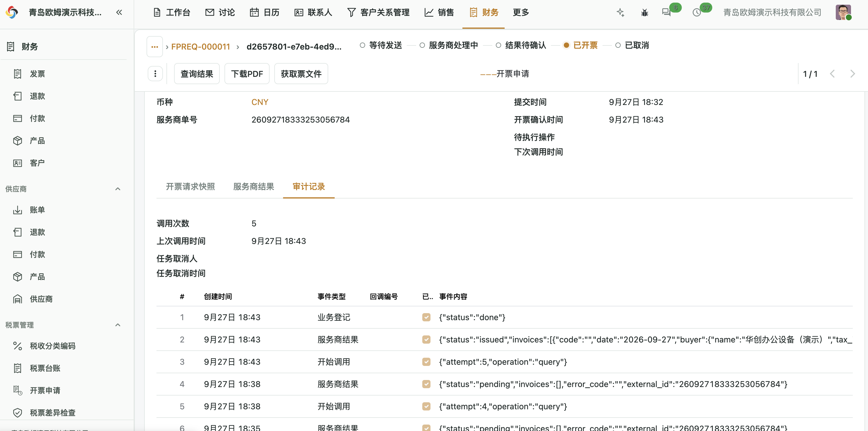The height and width of the screenshot is (431, 868).
Task: Open 开票申请 in sidebar
Action: [45, 390]
